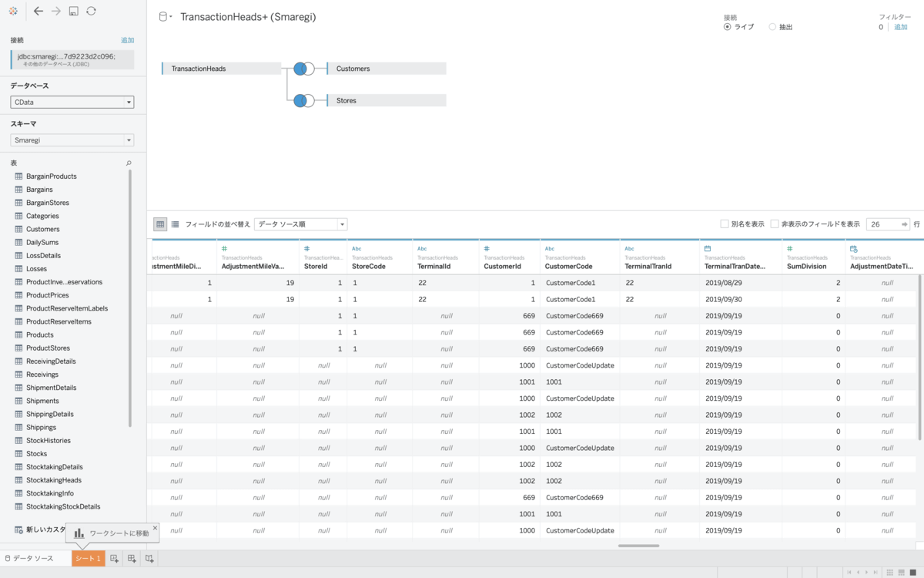Screen dimensions: 924x578
Task: Click the back arrow in the toolbar
Action: [x=38, y=11]
